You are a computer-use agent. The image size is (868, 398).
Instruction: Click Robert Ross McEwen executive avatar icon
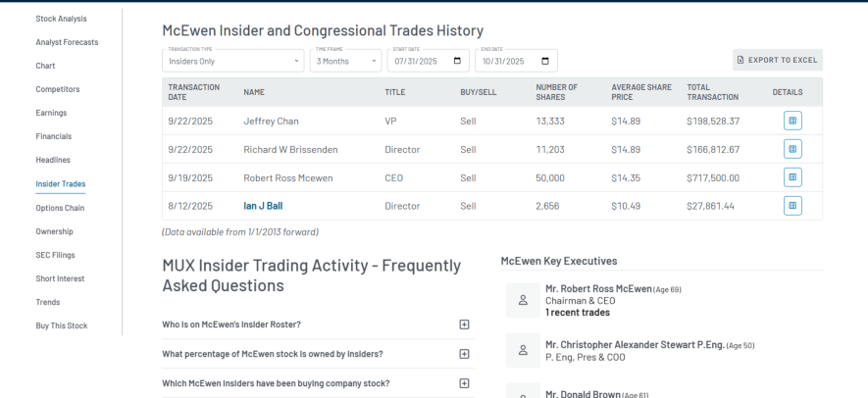tap(523, 300)
